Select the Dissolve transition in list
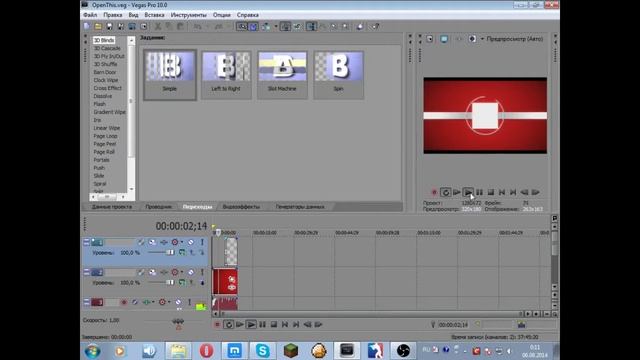The height and width of the screenshot is (360, 640). pyautogui.click(x=103, y=96)
